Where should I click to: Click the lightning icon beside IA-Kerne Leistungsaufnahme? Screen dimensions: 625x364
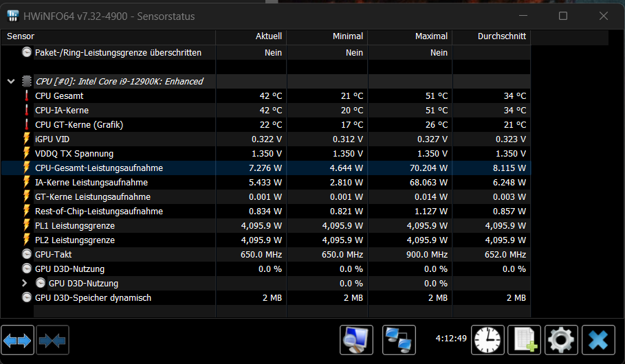tap(27, 183)
